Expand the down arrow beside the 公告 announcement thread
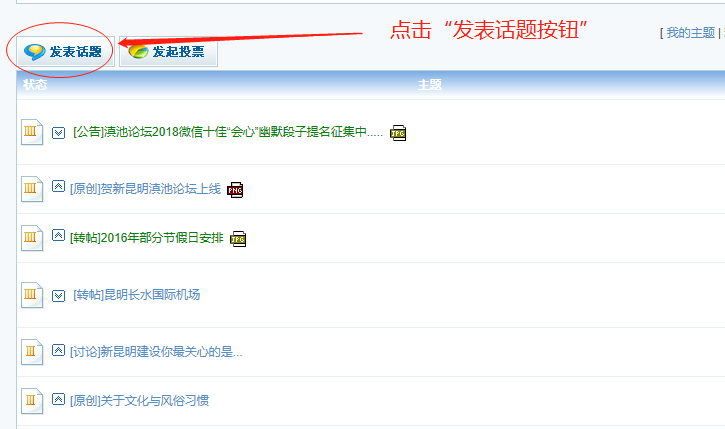The image size is (725, 429). [x=58, y=133]
